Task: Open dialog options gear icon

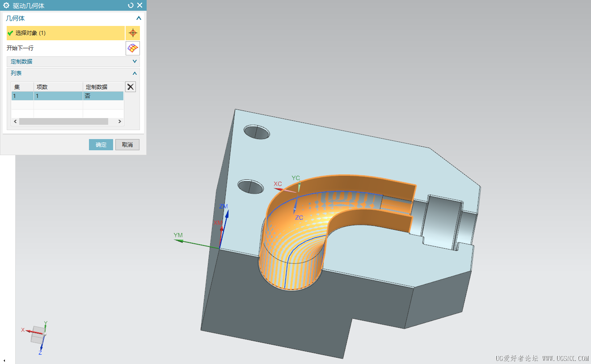Action: 6,5
